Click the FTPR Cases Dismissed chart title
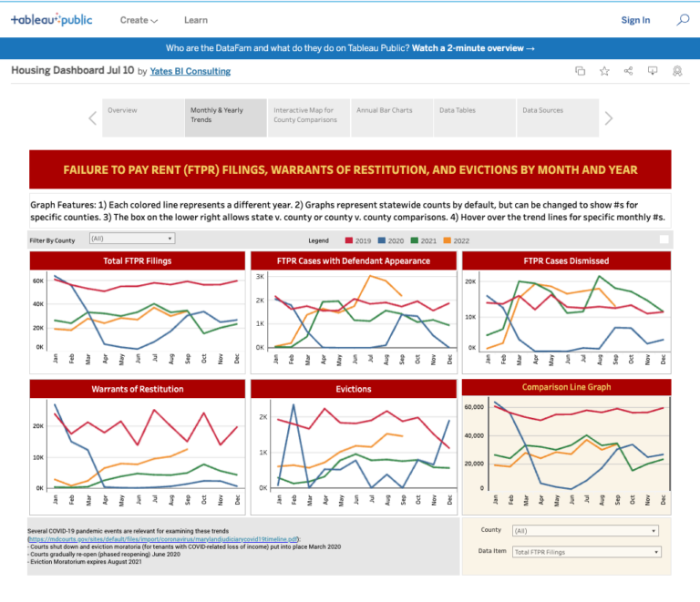This screenshot has height=602, width=700. (566, 260)
